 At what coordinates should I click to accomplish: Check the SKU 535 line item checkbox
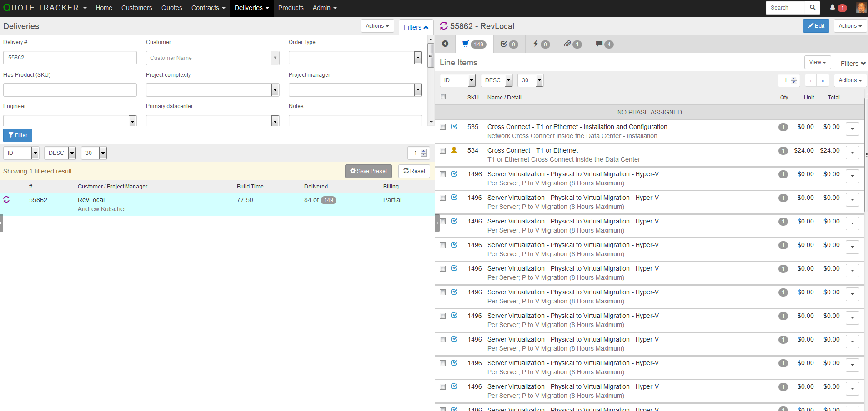(x=442, y=127)
